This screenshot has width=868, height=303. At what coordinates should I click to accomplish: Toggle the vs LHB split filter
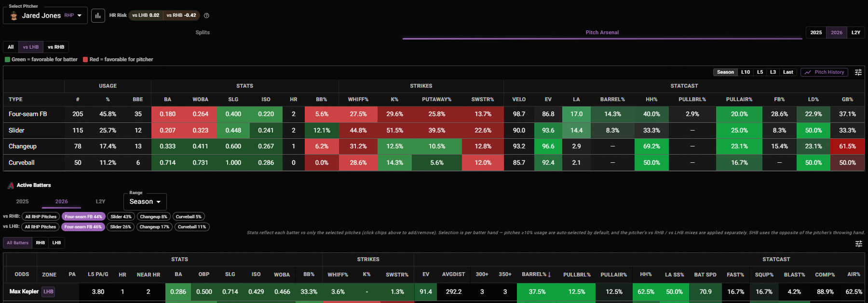click(x=31, y=47)
